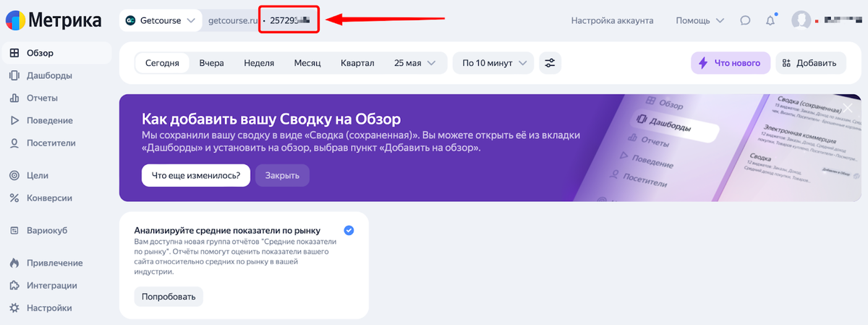Click the Привлечение flame icon
This screenshot has height=325, width=868.
tap(14, 263)
